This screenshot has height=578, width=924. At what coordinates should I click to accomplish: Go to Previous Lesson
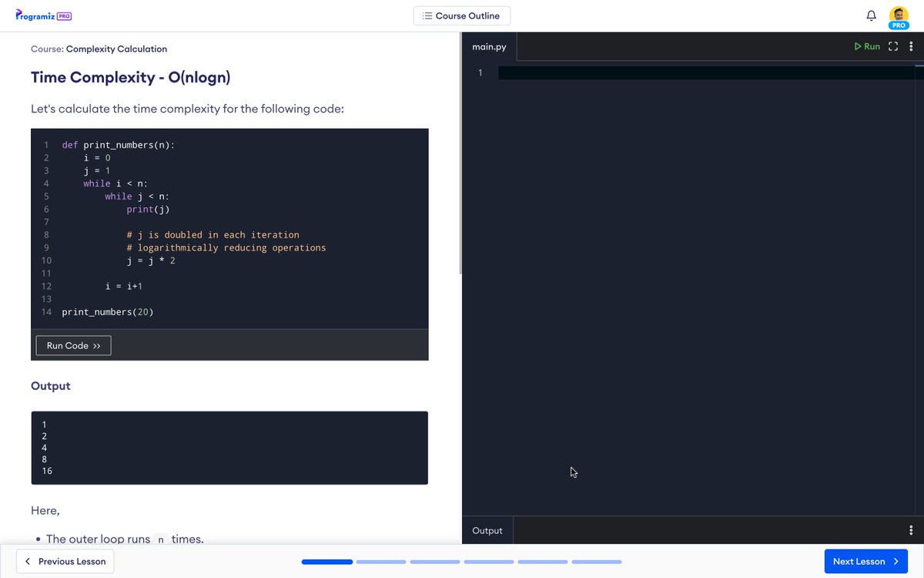click(65, 561)
